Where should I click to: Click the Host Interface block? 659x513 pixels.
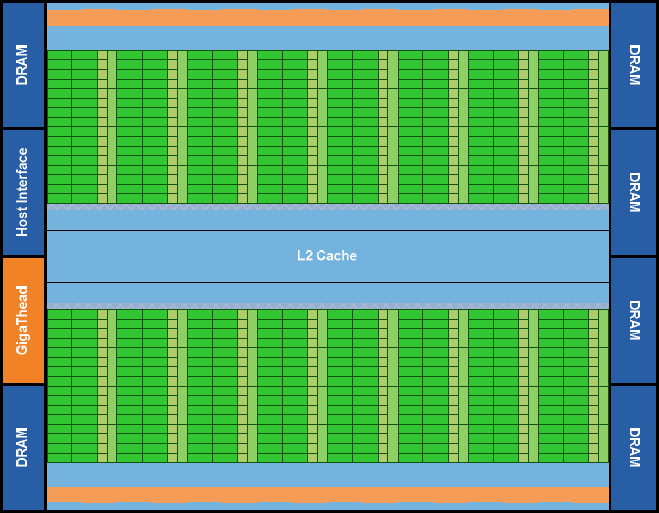tap(23, 192)
